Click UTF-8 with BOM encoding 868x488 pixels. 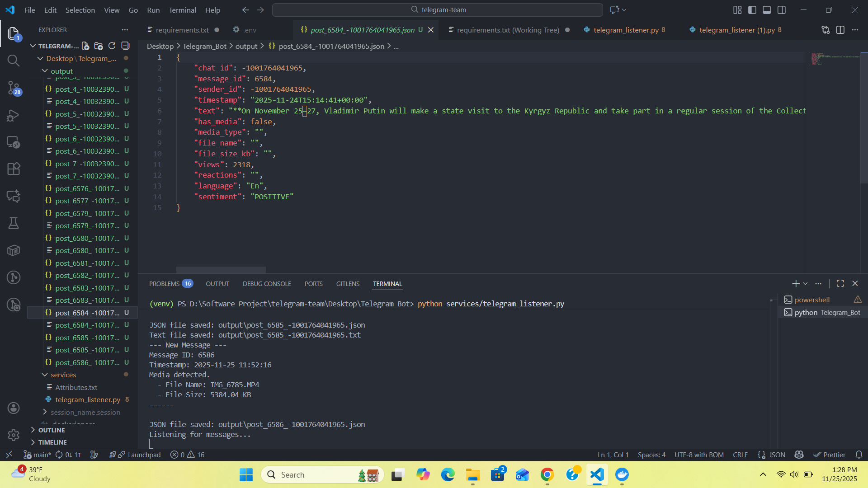coord(699,455)
